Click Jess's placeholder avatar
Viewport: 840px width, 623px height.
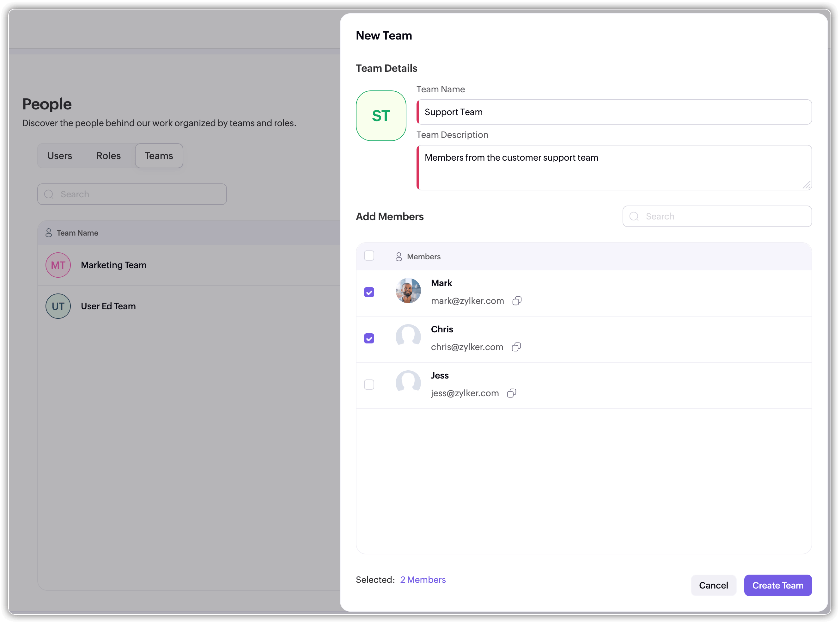point(408,382)
